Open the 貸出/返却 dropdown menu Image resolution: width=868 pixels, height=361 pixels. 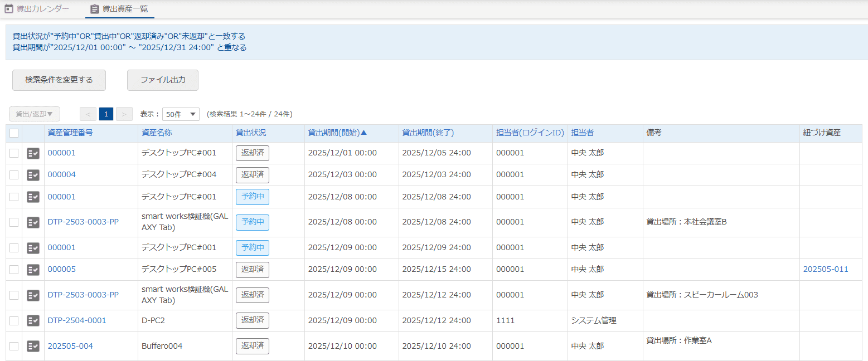click(35, 114)
